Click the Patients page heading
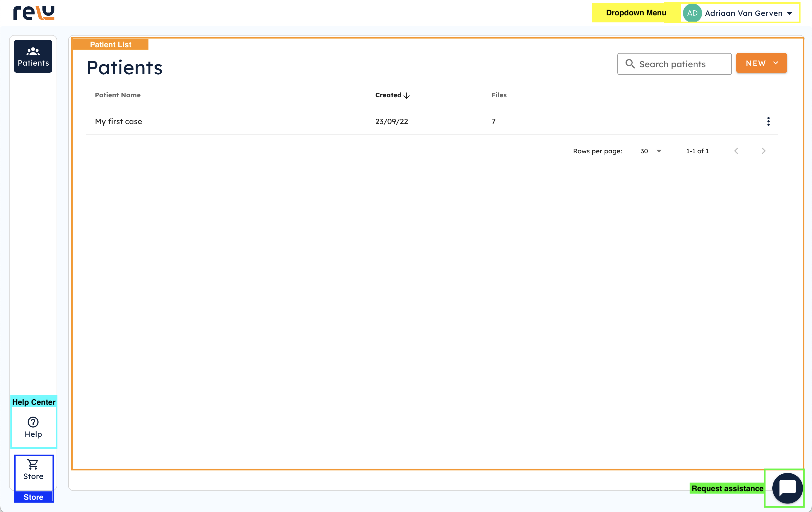Viewport: 812px width, 512px height. click(x=124, y=68)
